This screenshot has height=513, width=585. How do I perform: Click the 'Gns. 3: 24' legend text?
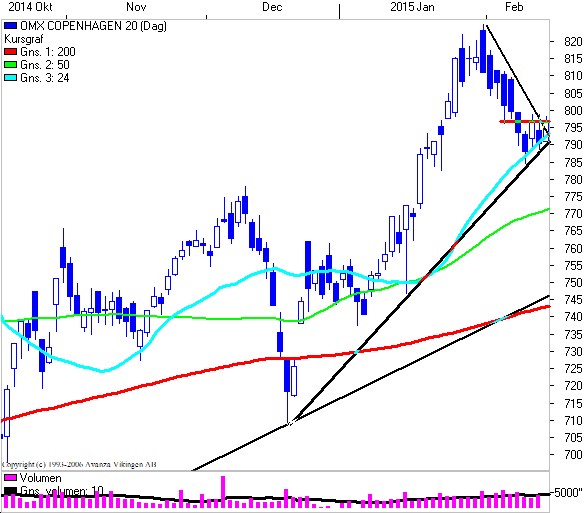click(x=45, y=78)
